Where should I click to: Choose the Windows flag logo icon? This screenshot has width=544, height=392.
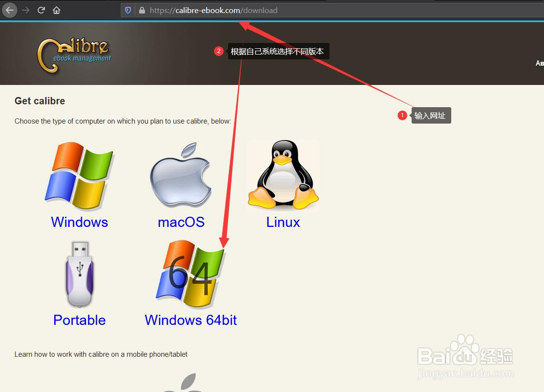click(80, 176)
